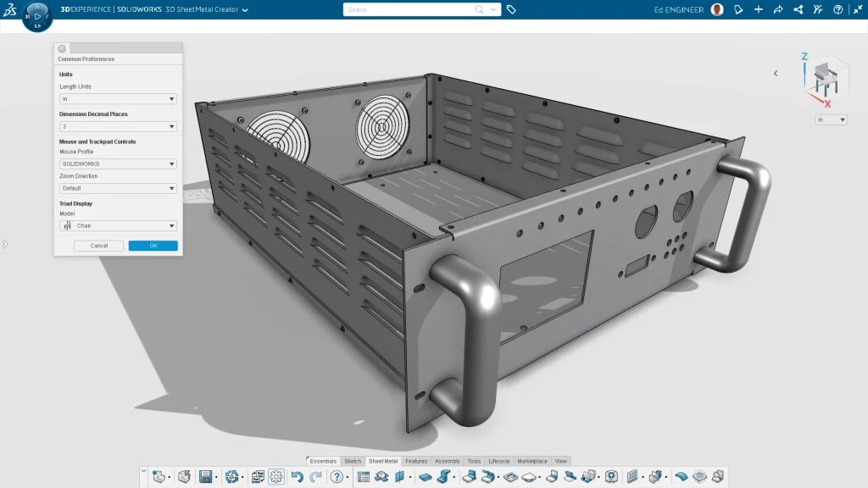Click the Redo arrow in the toolbar
The width and height of the screenshot is (868, 488).
(315, 477)
